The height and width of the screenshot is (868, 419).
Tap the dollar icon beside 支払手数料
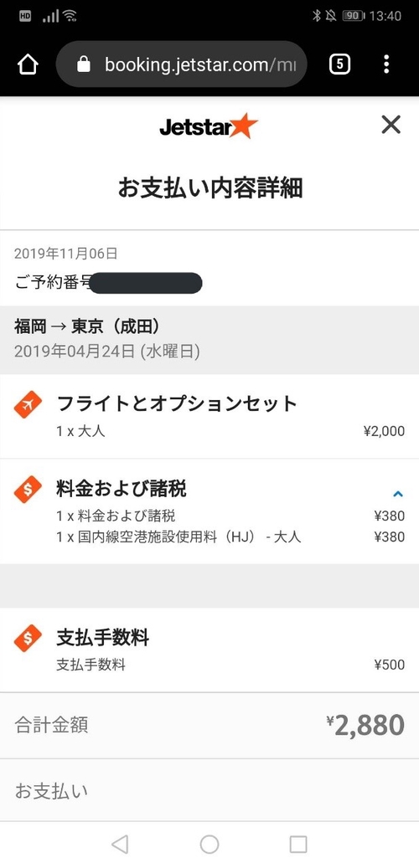click(x=28, y=639)
